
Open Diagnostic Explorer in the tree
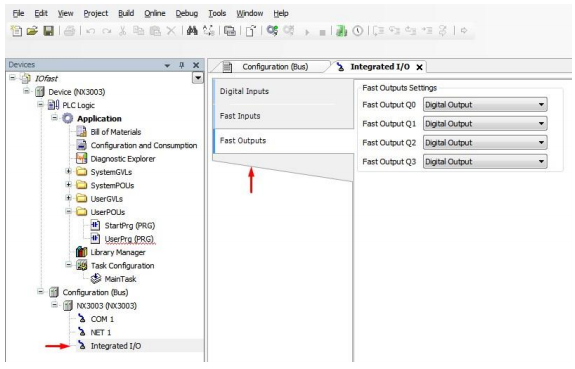(123, 159)
